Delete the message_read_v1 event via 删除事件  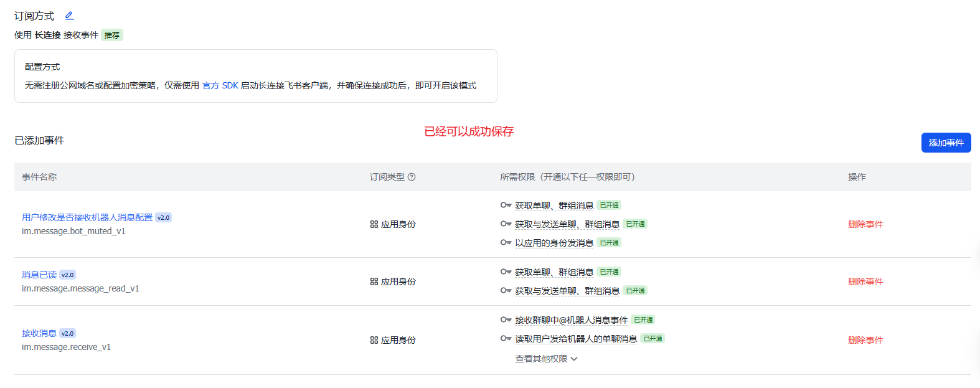[865, 282]
